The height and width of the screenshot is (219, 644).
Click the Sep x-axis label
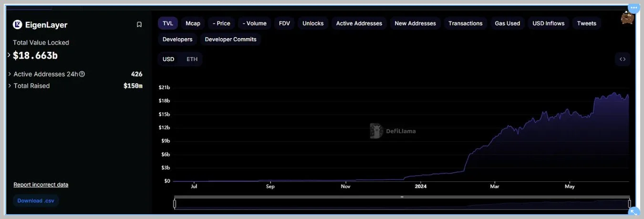click(x=270, y=187)
